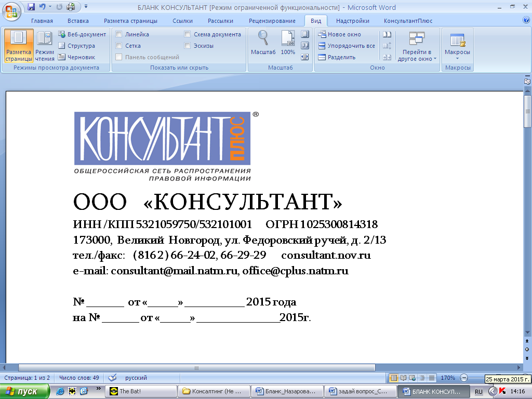Image resolution: width=532 pixels, height=399 pixels.
Task: Click Разделить to split the window
Action: click(x=337, y=57)
